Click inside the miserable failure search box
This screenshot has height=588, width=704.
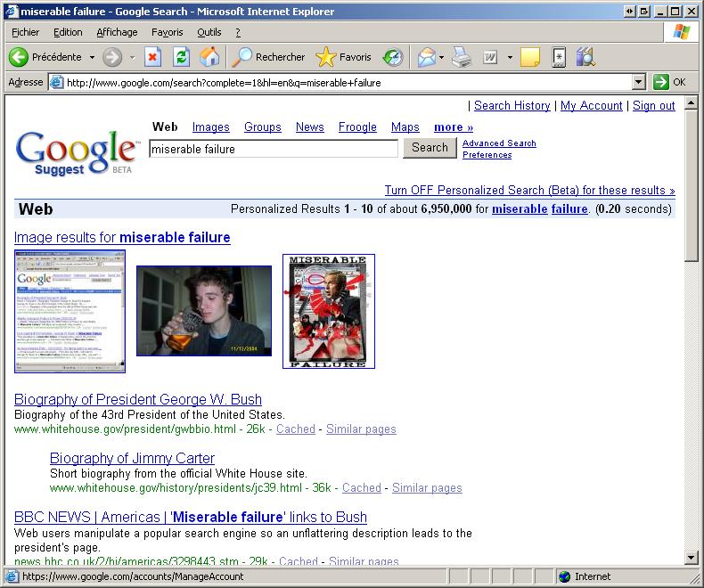[x=274, y=149]
